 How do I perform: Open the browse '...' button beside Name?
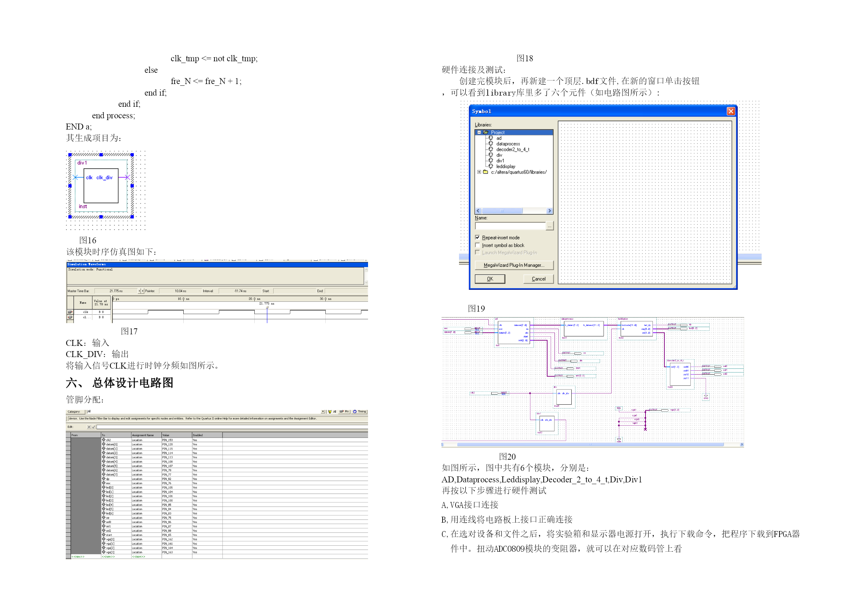tap(549, 226)
